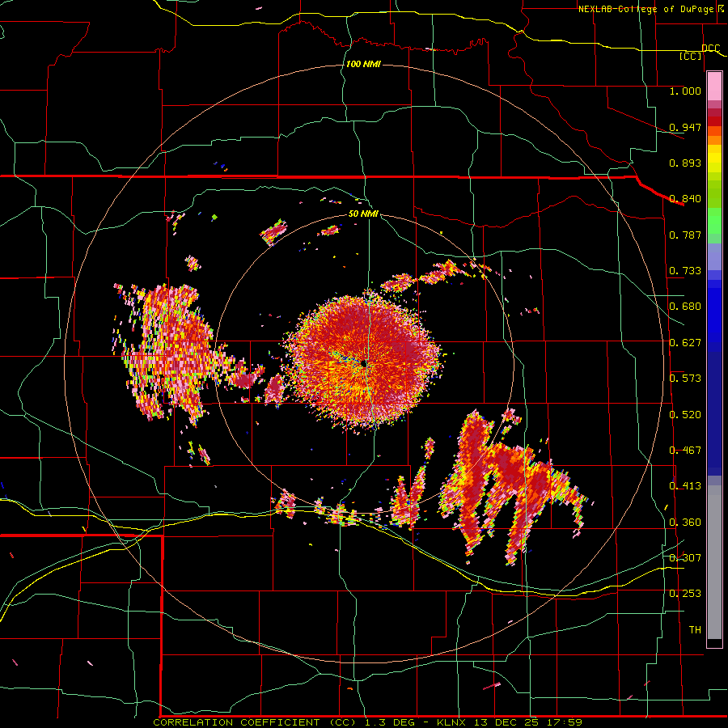Click the DCC label above the legend
The width and height of the screenshot is (728, 728).
click(x=710, y=48)
